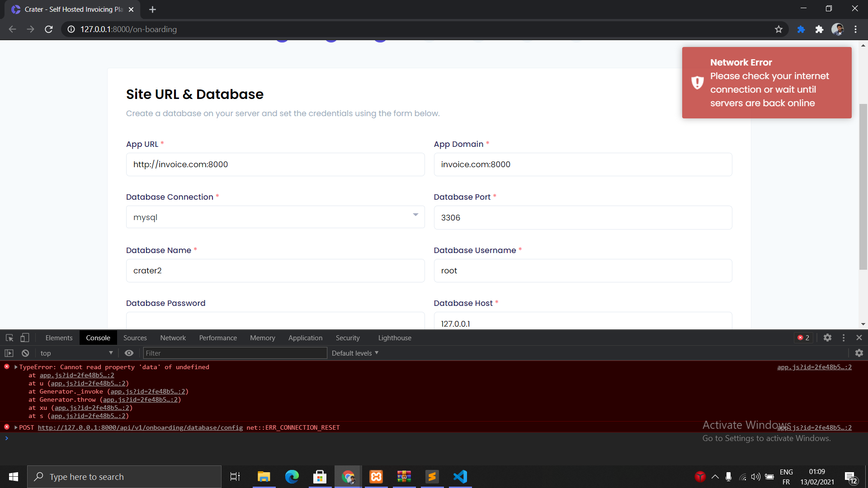This screenshot has width=868, height=488.
Task: Switch to the Network tab in DevTools
Action: (x=173, y=338)
